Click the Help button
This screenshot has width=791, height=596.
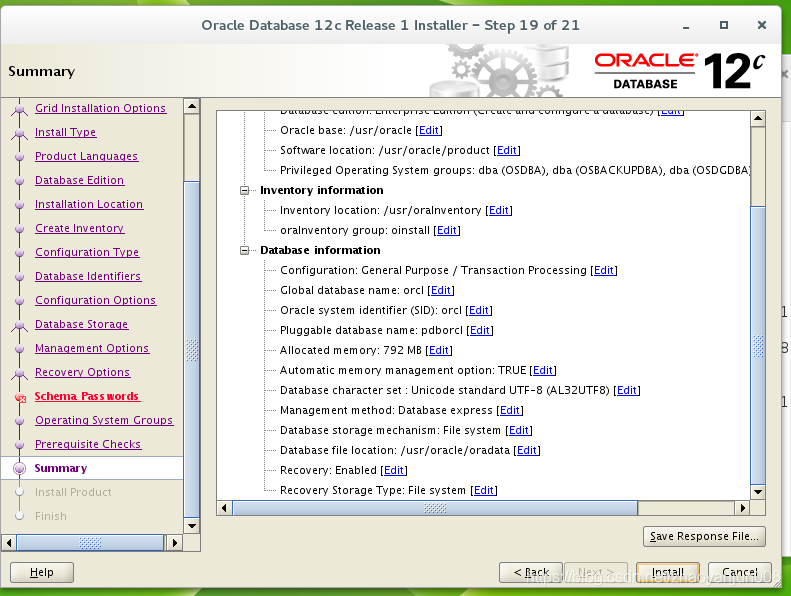pos(42,572)
